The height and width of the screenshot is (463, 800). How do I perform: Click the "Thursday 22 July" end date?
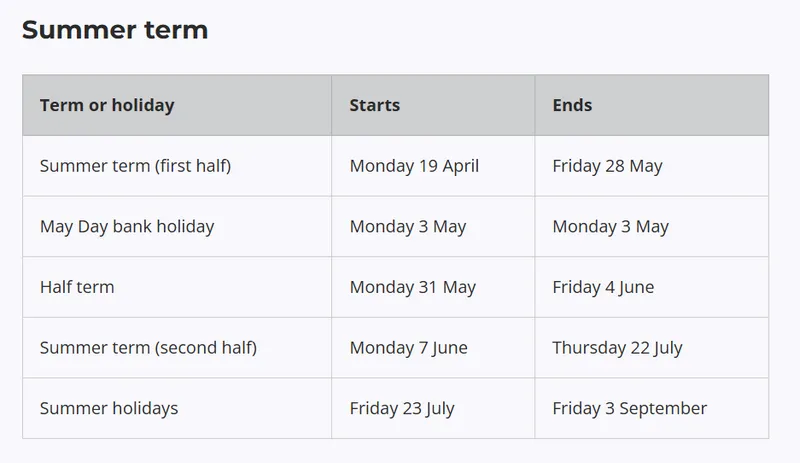pos(617,348)
